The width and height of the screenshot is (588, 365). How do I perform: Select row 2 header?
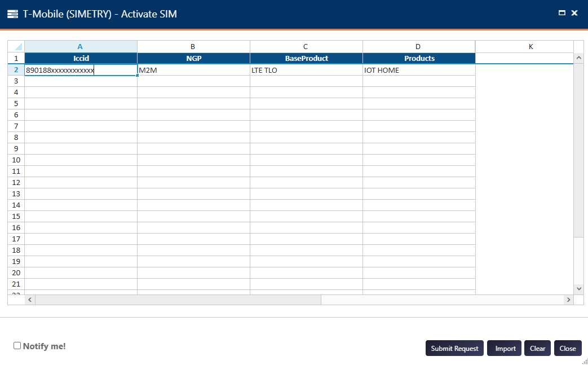pyautogui.click(x=16, y=70)
